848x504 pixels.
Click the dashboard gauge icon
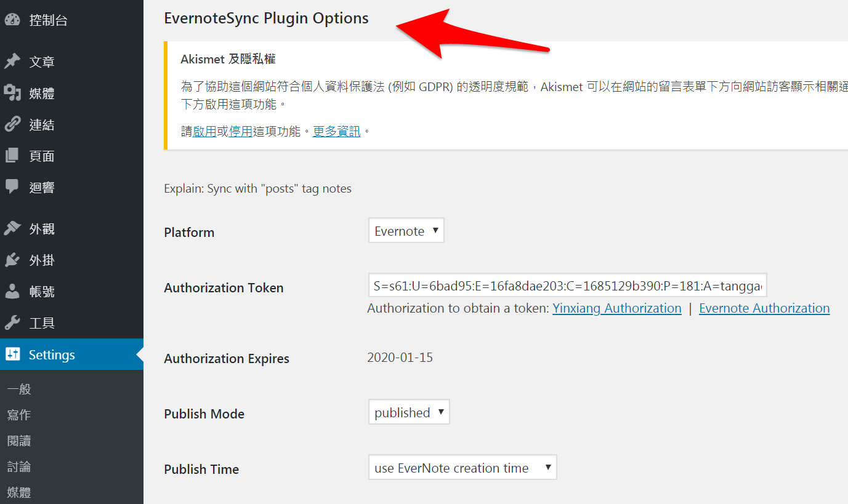click(12, 20)
